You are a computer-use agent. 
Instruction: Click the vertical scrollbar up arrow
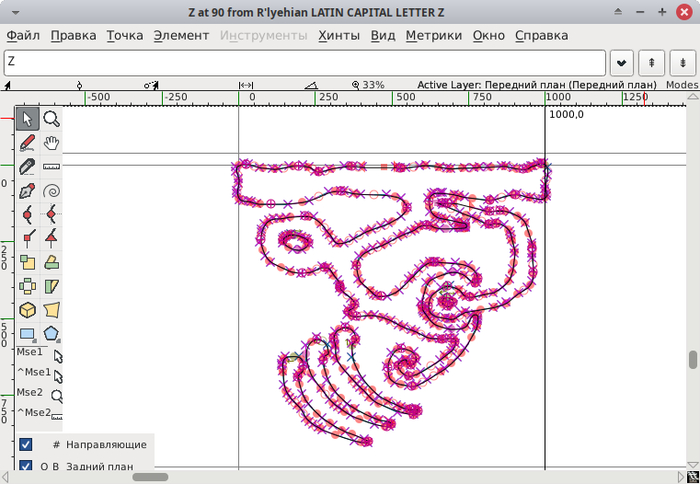693,96
